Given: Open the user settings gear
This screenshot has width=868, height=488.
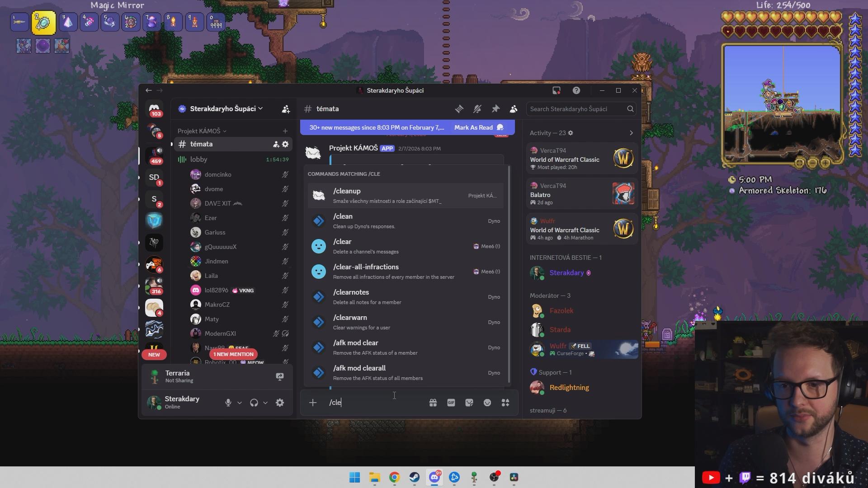Looking at the screenshot, I should click(280, 403).
